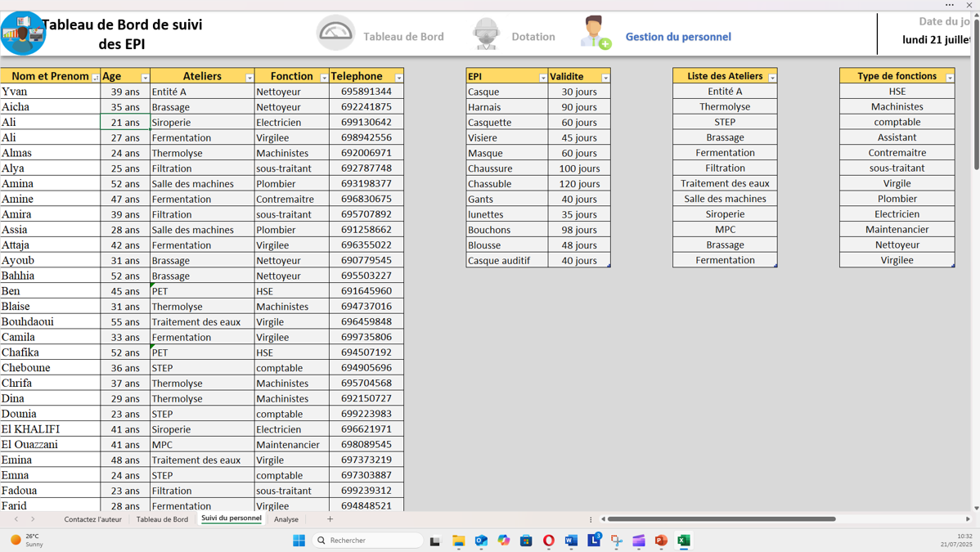Click the Tableau de Bord gauge icon
This screenshot has height=552, width=980.
(x=335, y=34)
